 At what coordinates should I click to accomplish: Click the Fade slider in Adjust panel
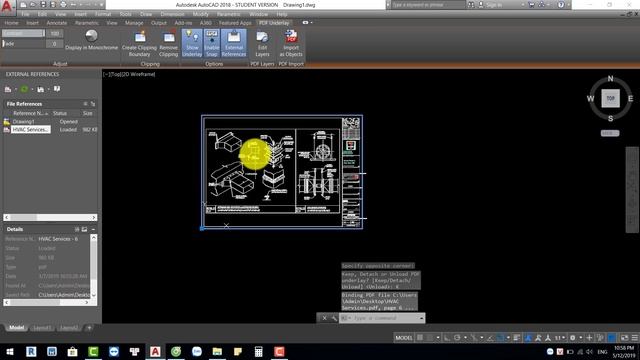click(x=23, y=44)
